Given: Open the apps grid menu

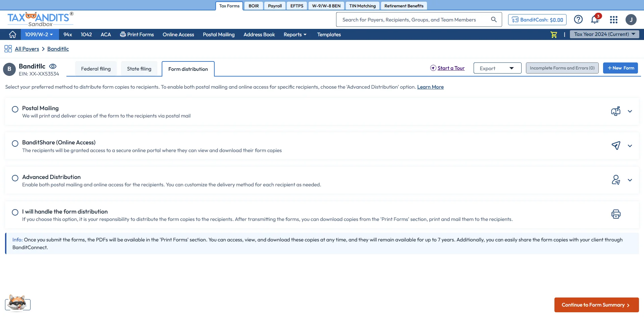Looking at the screenshot, I should pos(614,19).
